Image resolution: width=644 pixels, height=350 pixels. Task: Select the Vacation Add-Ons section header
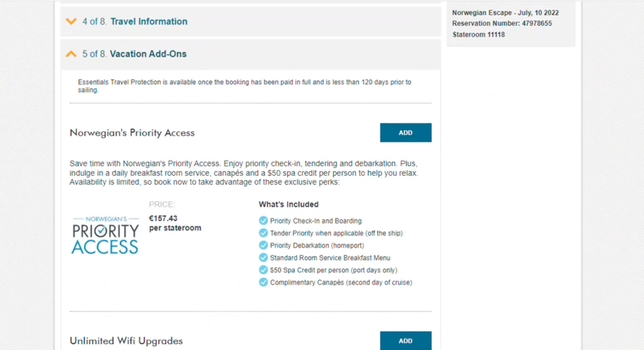coord(250,54)
